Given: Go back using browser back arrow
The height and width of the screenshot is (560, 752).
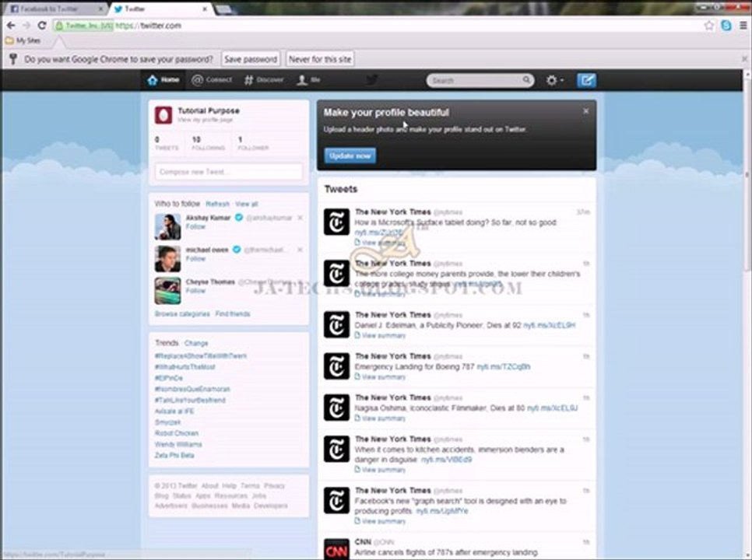Looking at the screenshot, I should click(11, 26).
